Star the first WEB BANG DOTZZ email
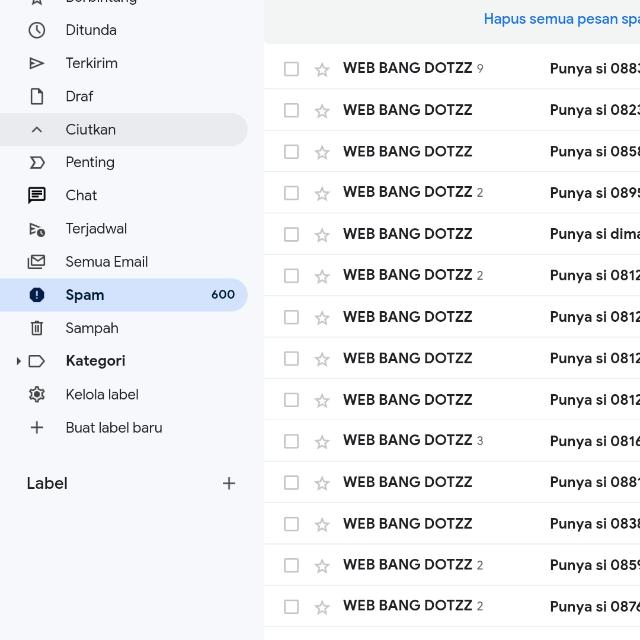This screenshot has height=640, width=640. tap(322, 69)
